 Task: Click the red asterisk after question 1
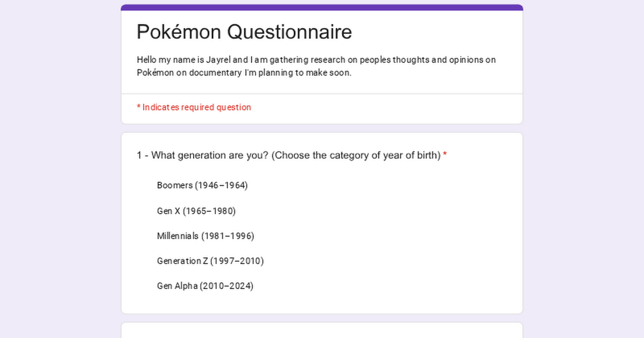445,155
